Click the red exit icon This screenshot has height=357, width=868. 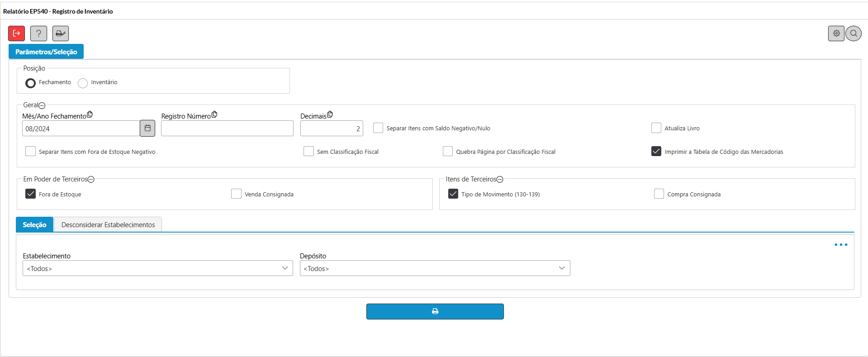[x=17, y=33]
